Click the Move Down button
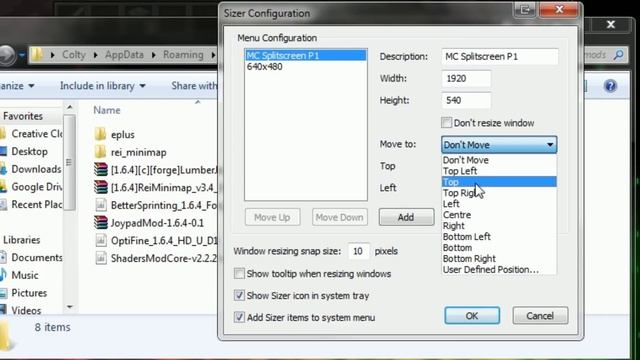640x360 pixels. (x=339, y=217)
